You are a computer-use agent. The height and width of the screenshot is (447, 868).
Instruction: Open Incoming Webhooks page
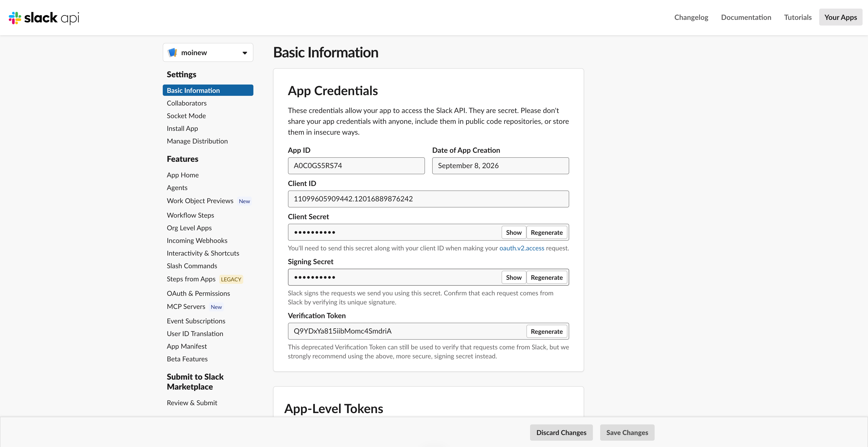[197, 240]
